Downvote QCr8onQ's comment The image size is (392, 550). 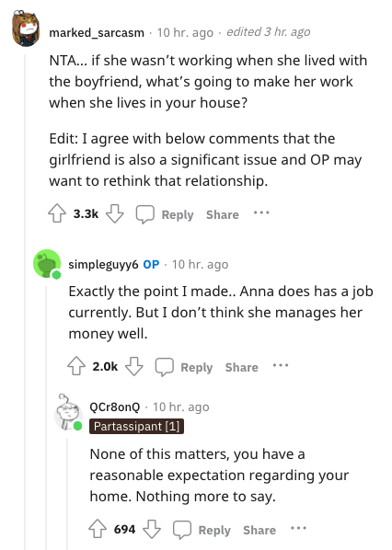click(x=152, y=529)
